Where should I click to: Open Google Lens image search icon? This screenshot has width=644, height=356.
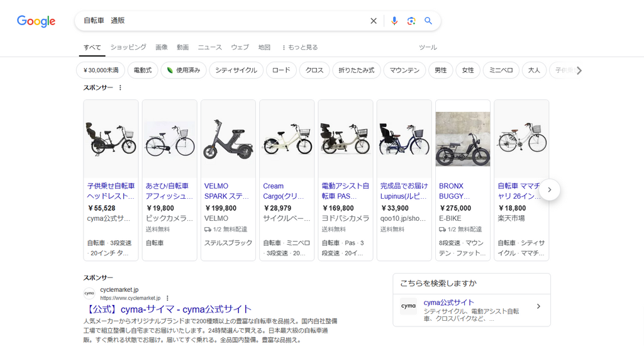pos(411,21)
